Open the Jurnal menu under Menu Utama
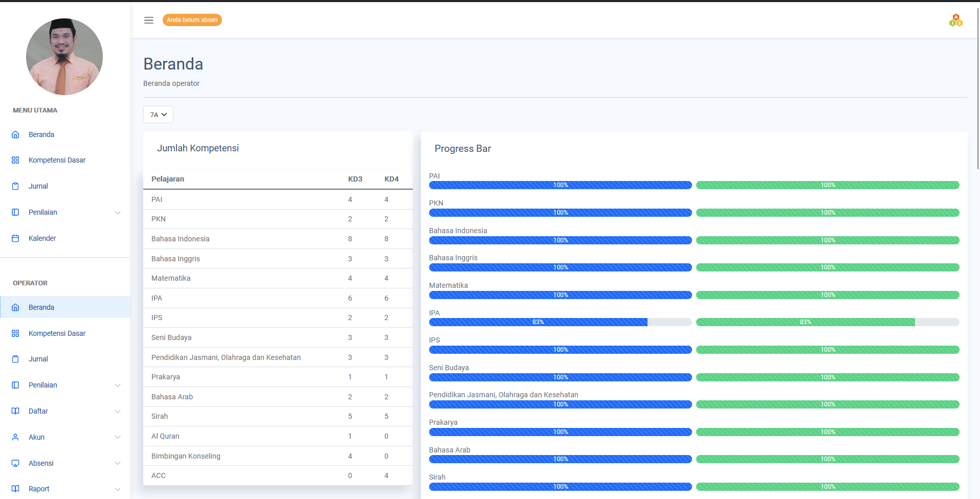The height and width of the screenshot is (499, 980). 38,186
